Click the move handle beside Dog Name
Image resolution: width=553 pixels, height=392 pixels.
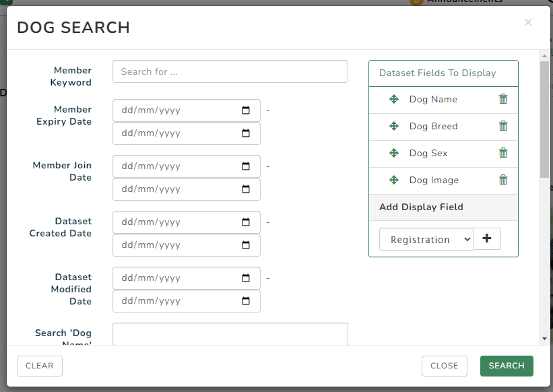(x=394, y=99)
